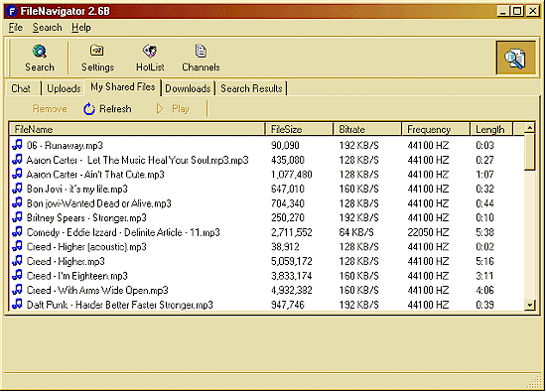Click the length value 5:16

click(x=485, y=261)
